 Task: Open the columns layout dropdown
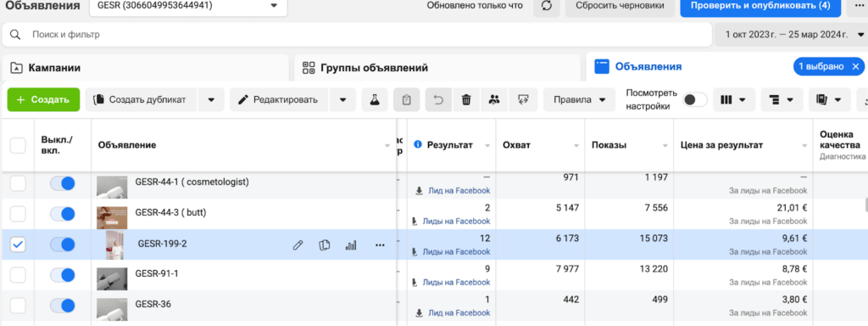point(733,100)
